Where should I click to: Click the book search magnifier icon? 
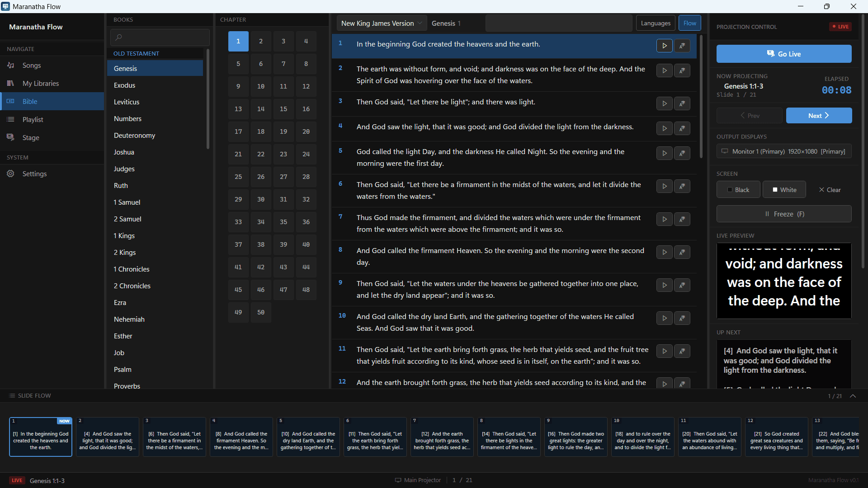tap(119, 38)
